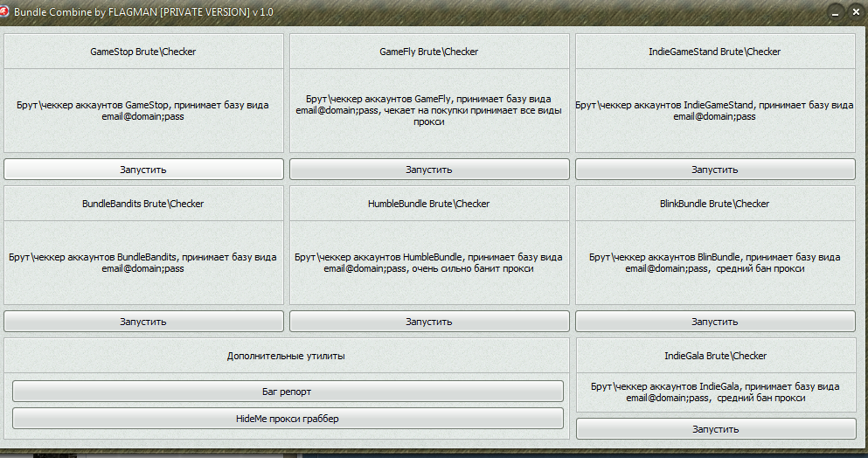Launch the BlinkBundle Brute\Checker
Viewport: 868px width, 458px height.
(715, 321)
